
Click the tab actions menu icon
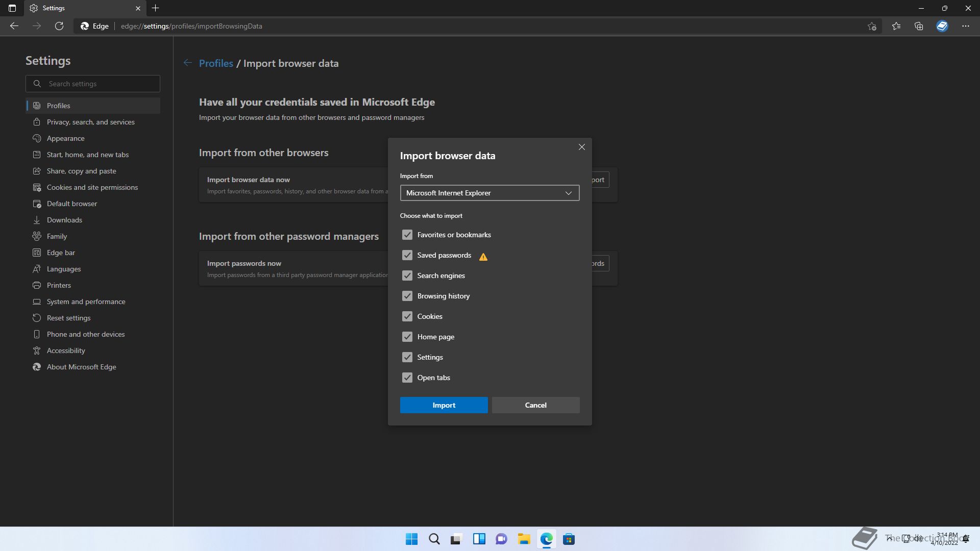(x=12, y=8)
